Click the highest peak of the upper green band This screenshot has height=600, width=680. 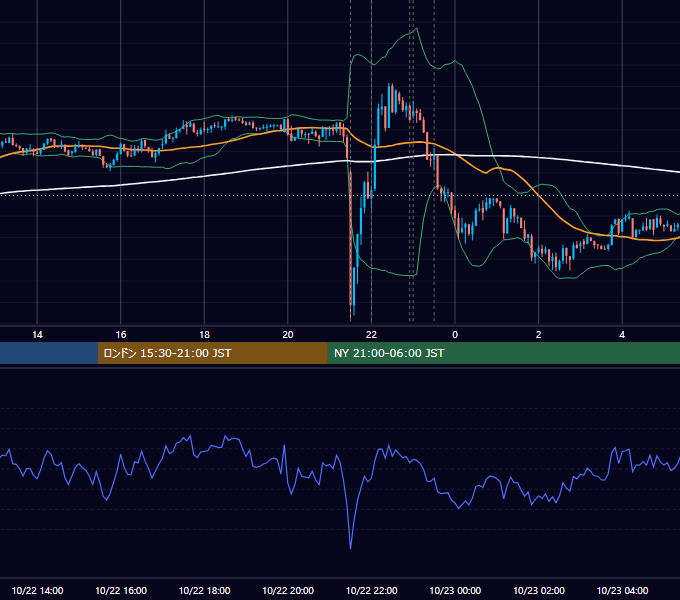click(417, 28)
